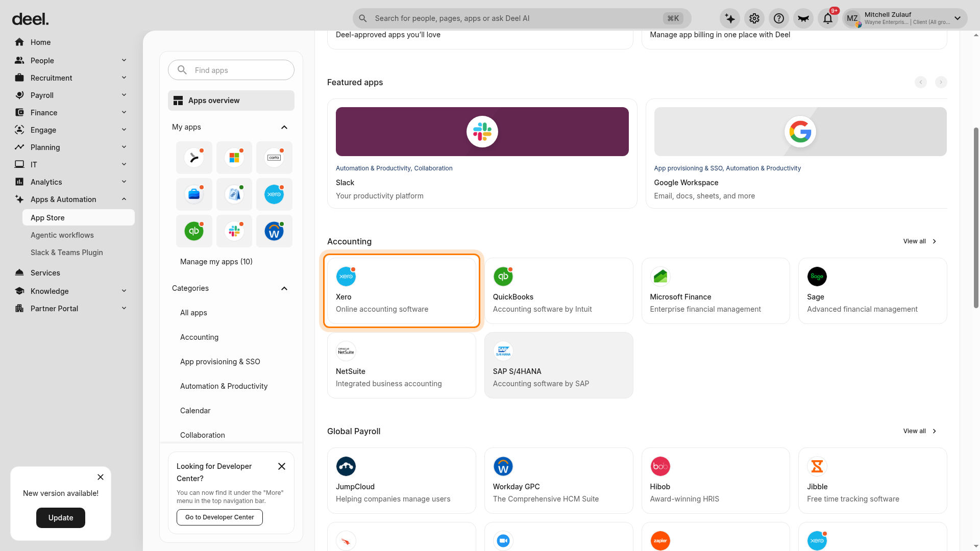Open the Workday GPC app card
Viewport: 980px width, 551px height.
559,481
